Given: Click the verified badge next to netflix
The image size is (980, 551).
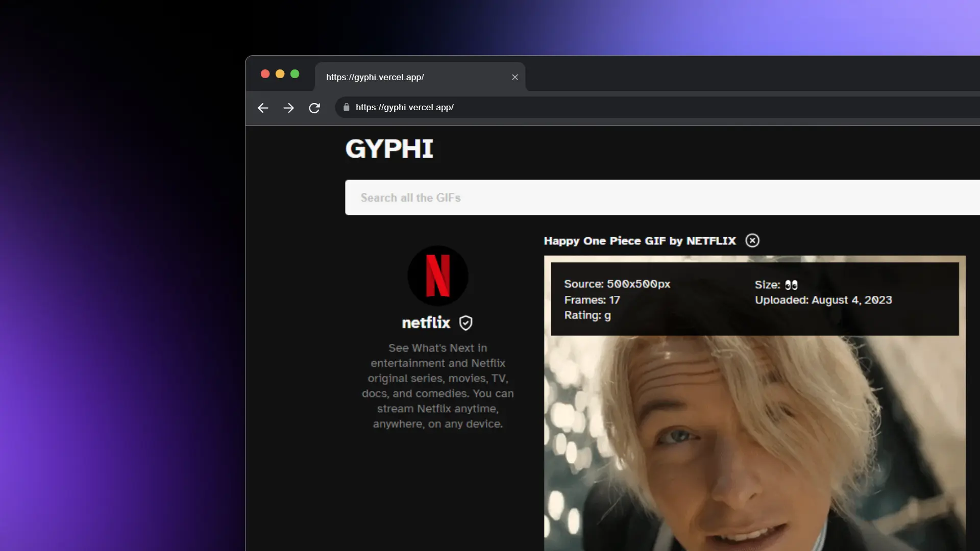Looking at the screenshot, I should (x=466, y=322).
